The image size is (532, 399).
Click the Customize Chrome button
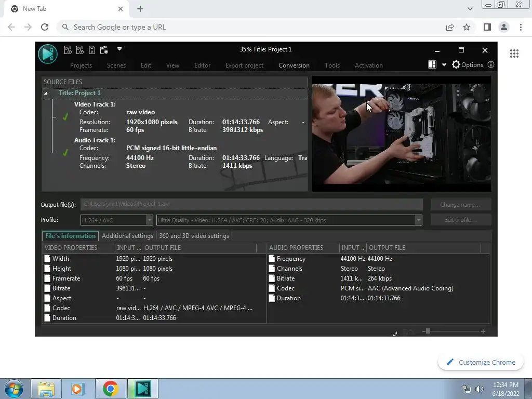coord(481,362)
